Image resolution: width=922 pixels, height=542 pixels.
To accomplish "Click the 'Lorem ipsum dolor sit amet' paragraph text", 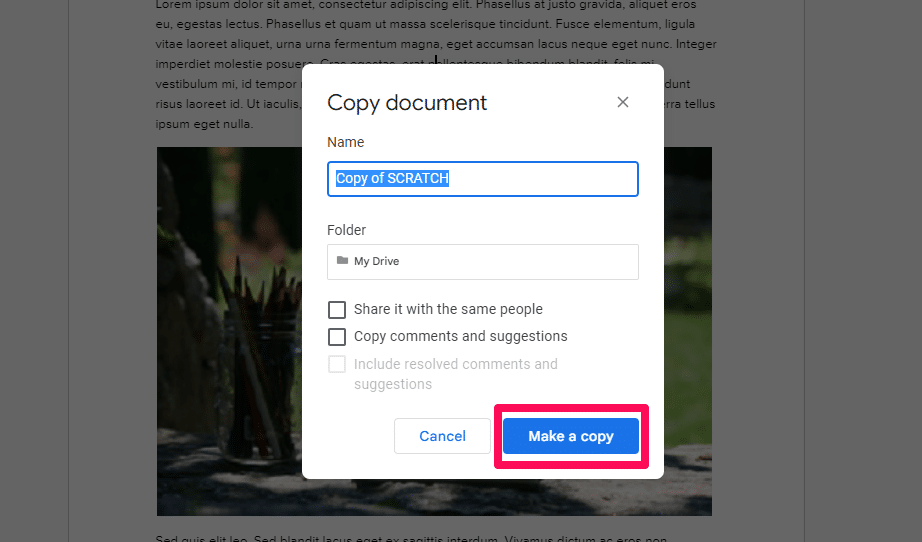I will [x=436, y=64].
